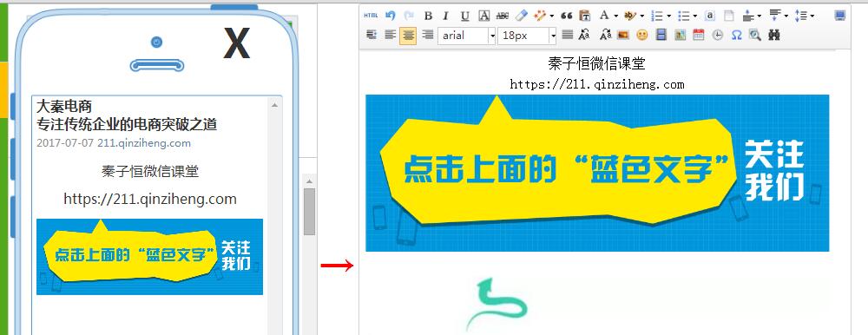
Task: Click 秦子恒微信课堂 text in phone preview
Action: tap(150, 171)
